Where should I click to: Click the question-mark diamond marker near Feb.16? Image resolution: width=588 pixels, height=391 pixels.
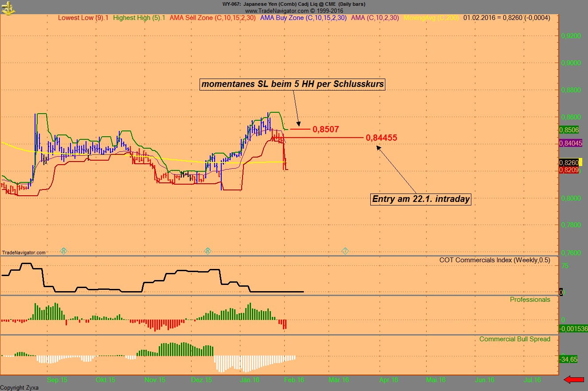click(345, 251)
